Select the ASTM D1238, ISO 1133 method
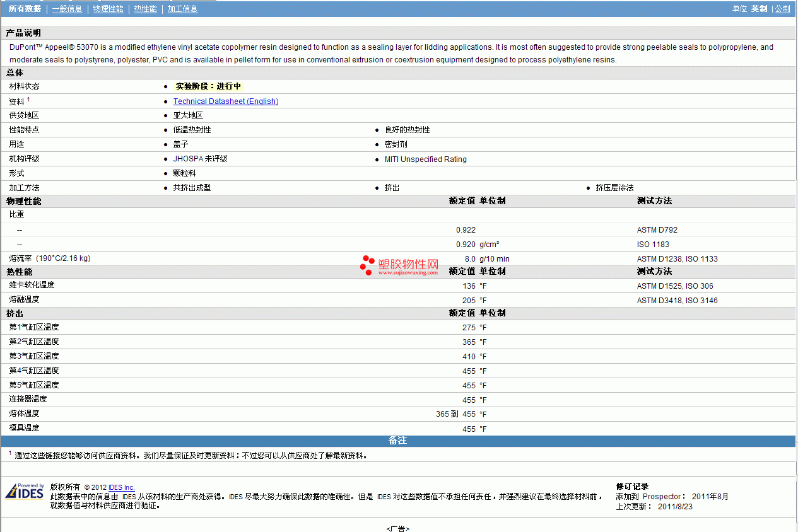Image resolution: width=798 pixels, height=532 pixels. point(678,259)
